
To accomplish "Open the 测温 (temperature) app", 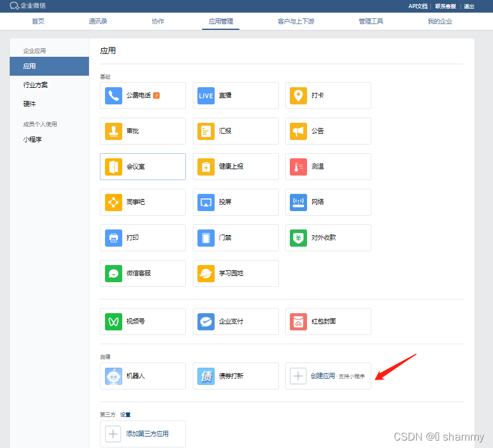I will coord(328,166).
